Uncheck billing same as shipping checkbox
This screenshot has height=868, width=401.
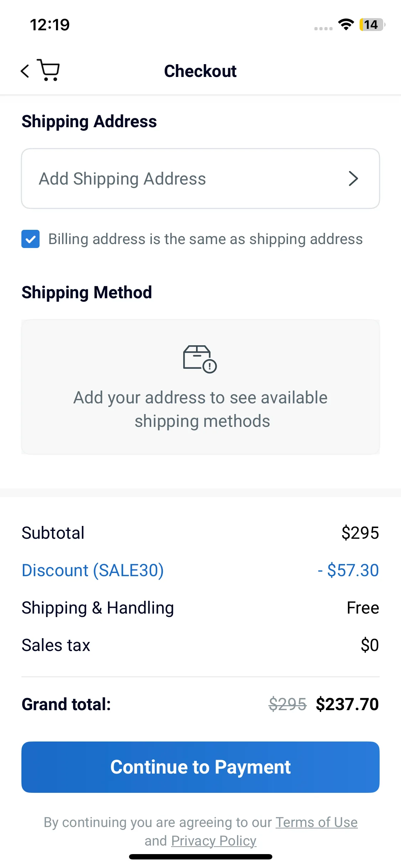31,239
